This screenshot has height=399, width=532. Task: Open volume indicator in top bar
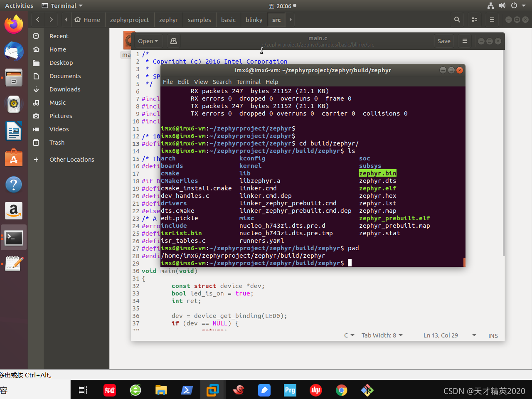pyautogui.click(x=502, y=6)
